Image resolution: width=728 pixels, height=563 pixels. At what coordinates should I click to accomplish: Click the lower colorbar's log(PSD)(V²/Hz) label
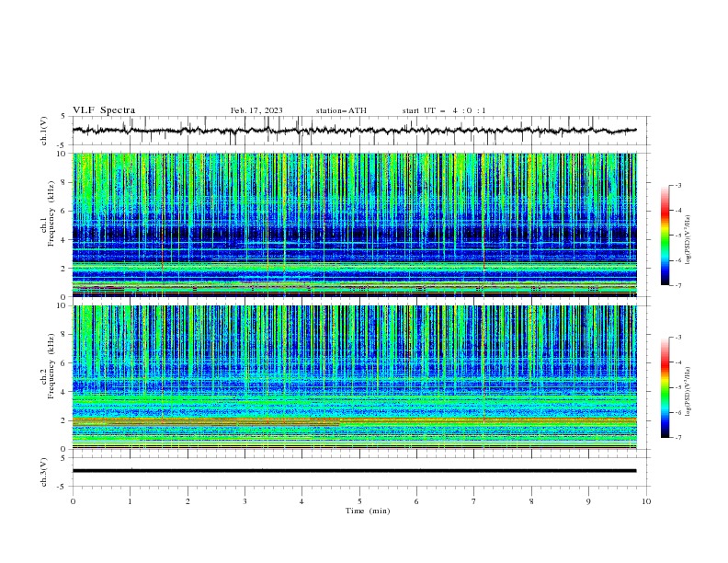coord(688,392)
